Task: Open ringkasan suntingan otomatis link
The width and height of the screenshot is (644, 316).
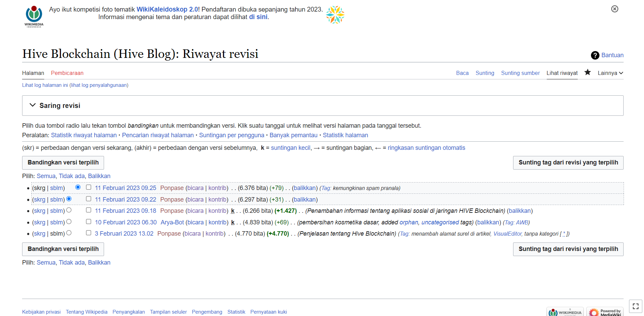Action: coord(426,148)
